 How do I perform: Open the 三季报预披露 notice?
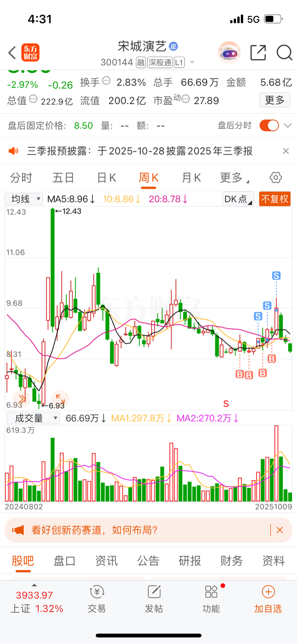click(x=140, y=151)
